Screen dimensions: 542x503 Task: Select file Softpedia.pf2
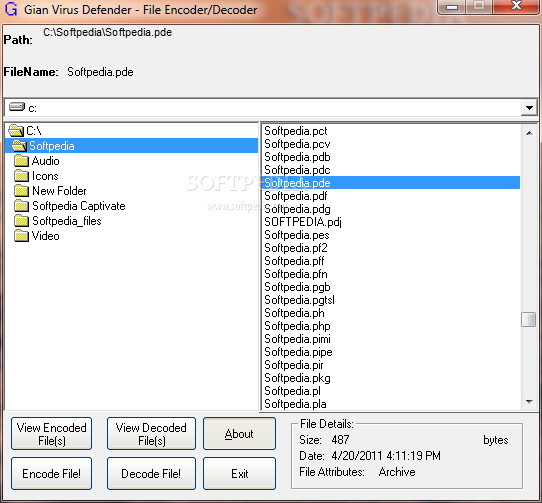296,248
